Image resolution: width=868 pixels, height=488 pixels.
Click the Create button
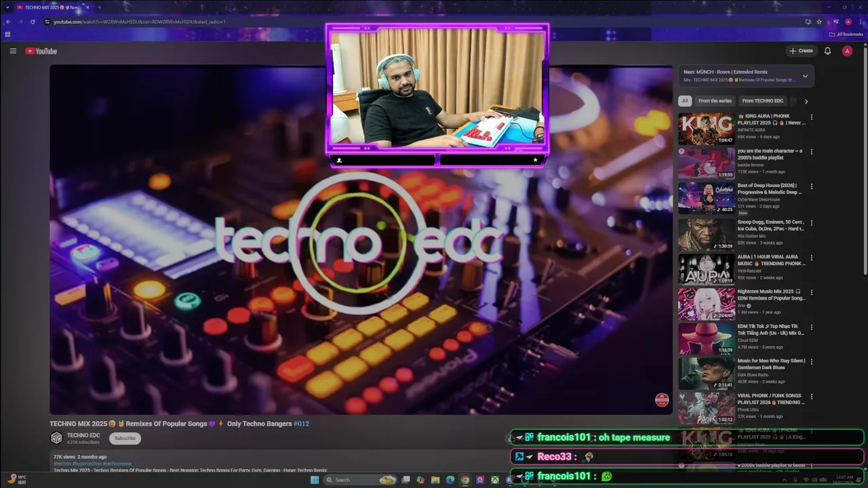[x=801, y=51]
